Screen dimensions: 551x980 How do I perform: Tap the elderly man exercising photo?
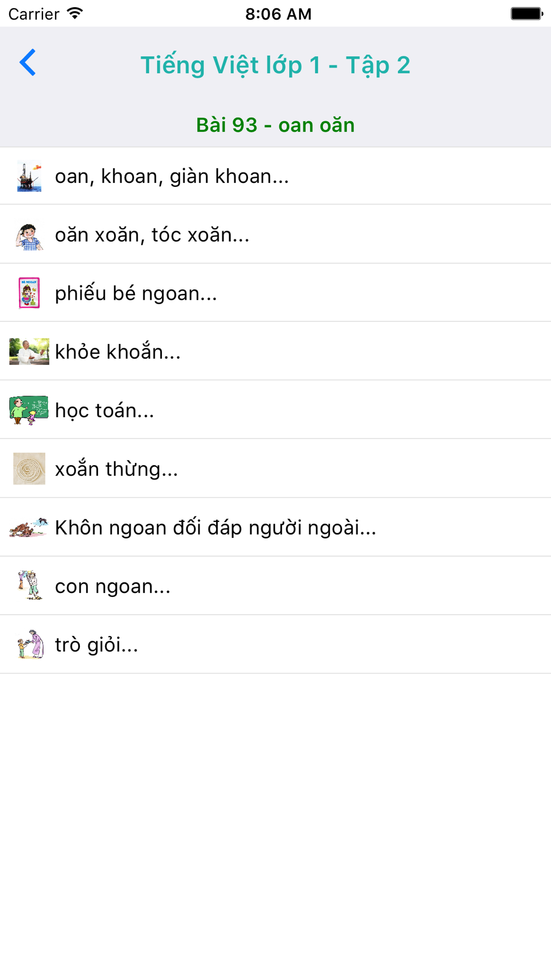[29, 352]
